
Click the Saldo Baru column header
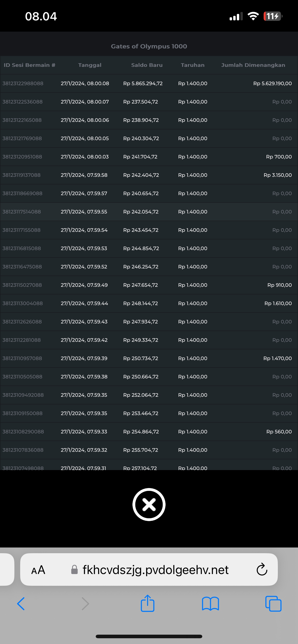(147, 65)
